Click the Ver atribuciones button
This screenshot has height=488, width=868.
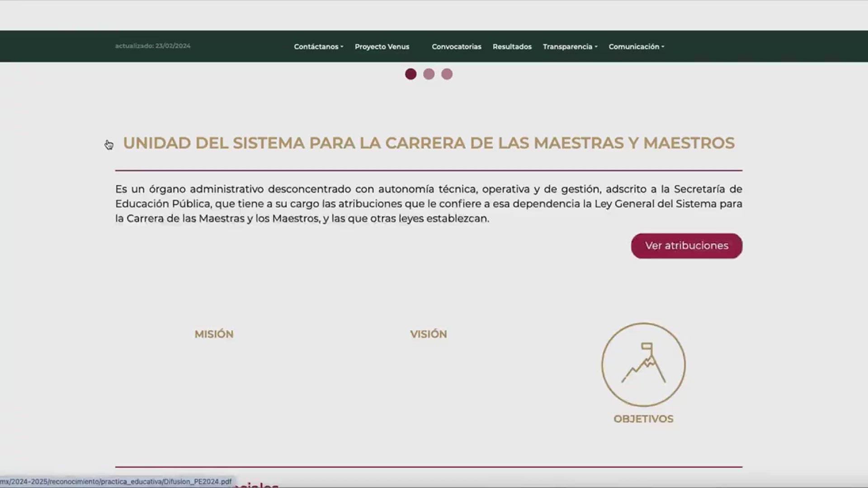pos(686,246)
